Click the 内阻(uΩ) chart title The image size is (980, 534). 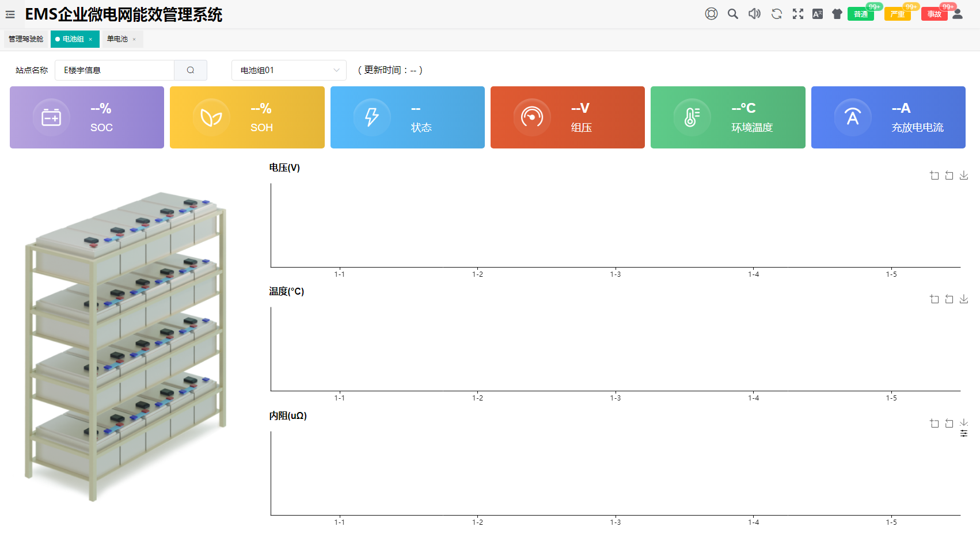288,416
